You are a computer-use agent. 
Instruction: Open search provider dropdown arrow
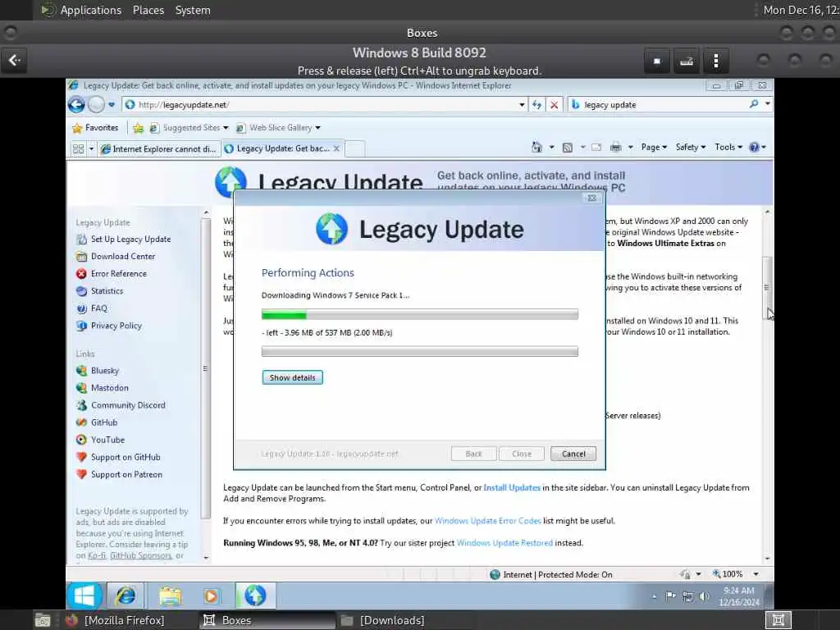[768, 104]
